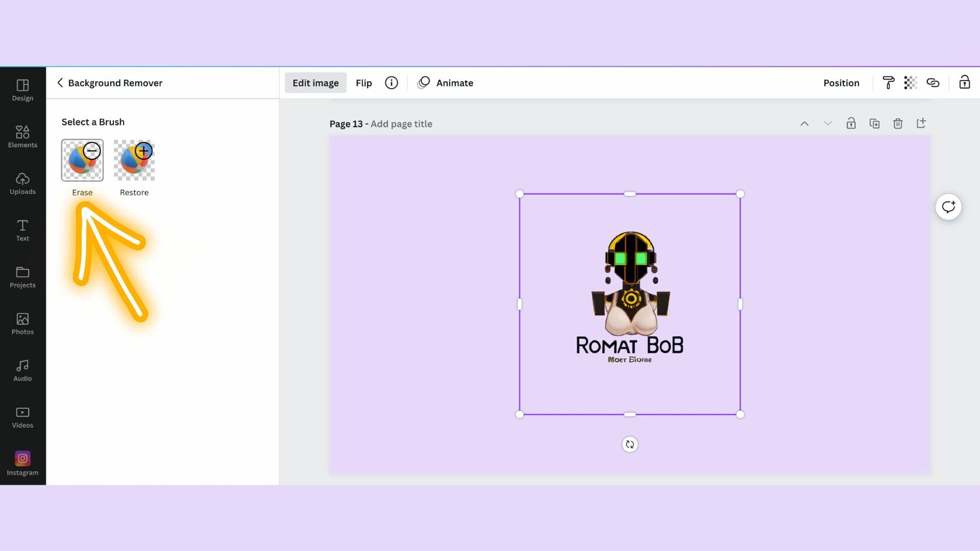This screenshot has height=551, width=980.
Task: Click the rotate handle below the image
Action: click(630, 444)
